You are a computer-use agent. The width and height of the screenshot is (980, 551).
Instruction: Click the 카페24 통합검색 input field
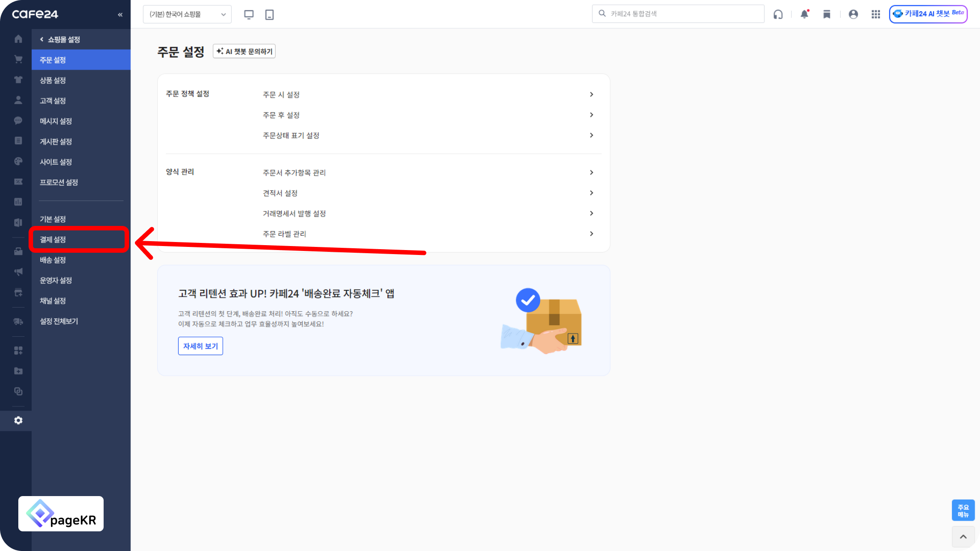click(x=683, y=14)
